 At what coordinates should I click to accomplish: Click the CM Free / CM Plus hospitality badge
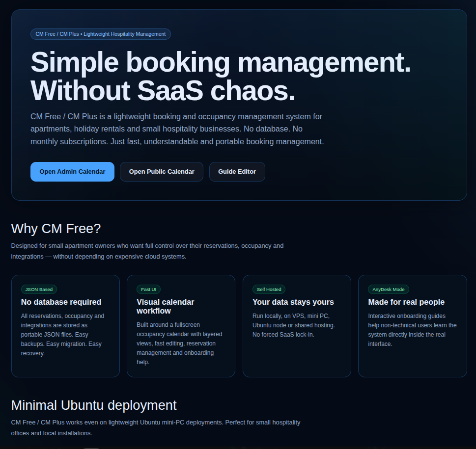point(101,34)
